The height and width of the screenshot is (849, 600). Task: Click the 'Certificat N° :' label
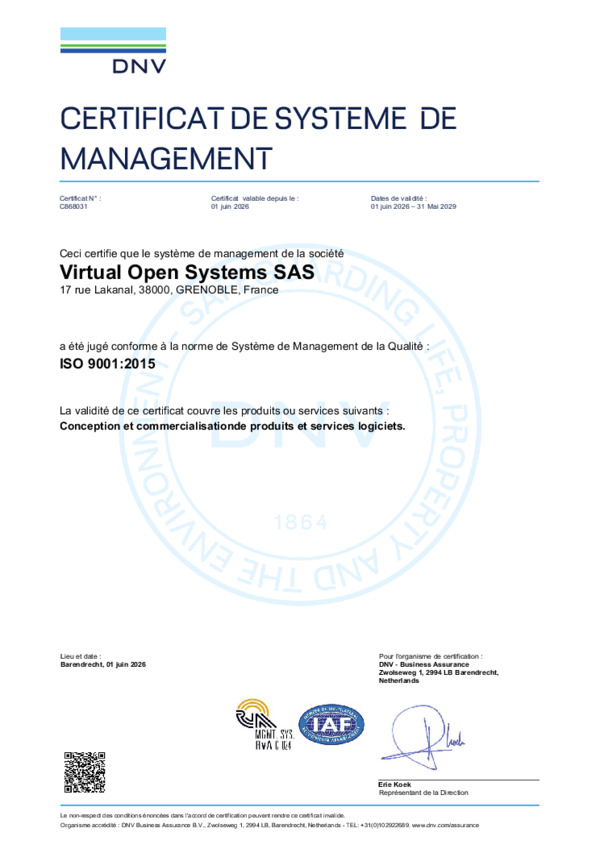(x=80, y=198)
